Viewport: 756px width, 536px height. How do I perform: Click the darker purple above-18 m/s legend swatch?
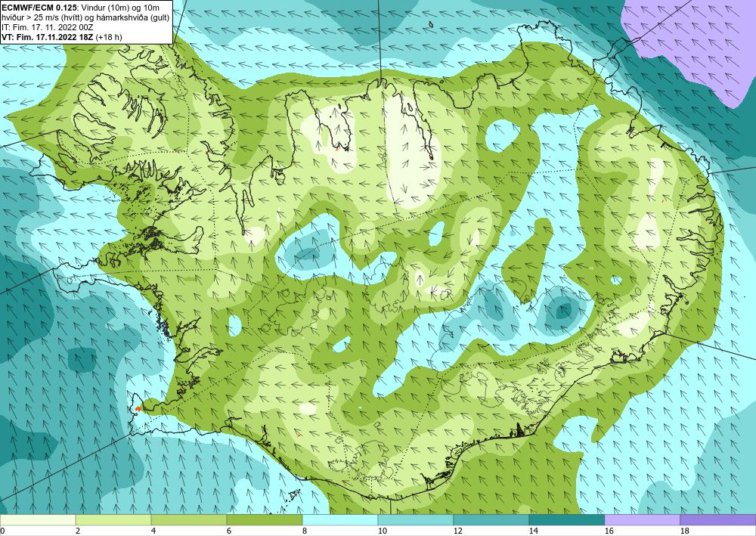[718, 519]
